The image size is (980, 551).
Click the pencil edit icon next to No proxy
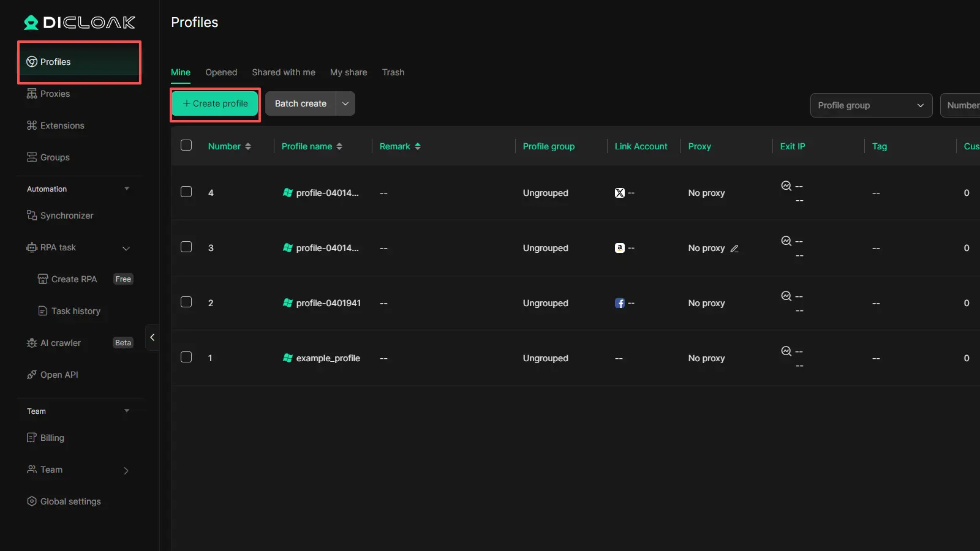734,249
